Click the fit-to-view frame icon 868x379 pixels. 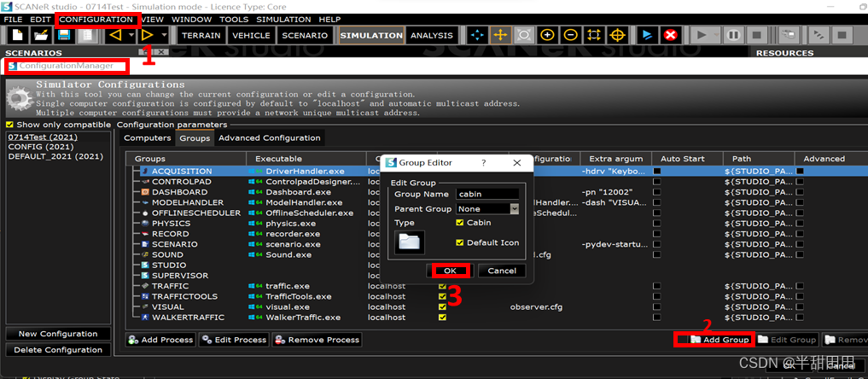point(594,35)
